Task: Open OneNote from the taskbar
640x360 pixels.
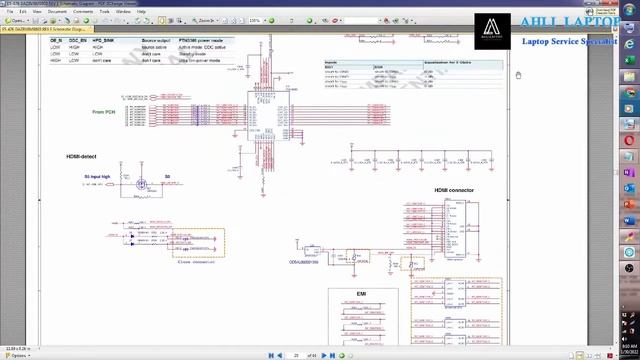Action: coord(629,172)
